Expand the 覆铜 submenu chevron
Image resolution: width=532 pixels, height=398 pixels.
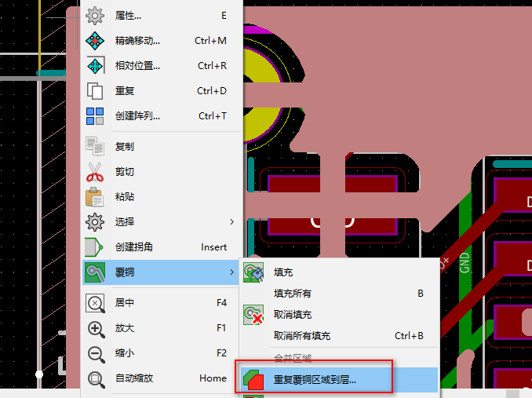click(232, 272)
